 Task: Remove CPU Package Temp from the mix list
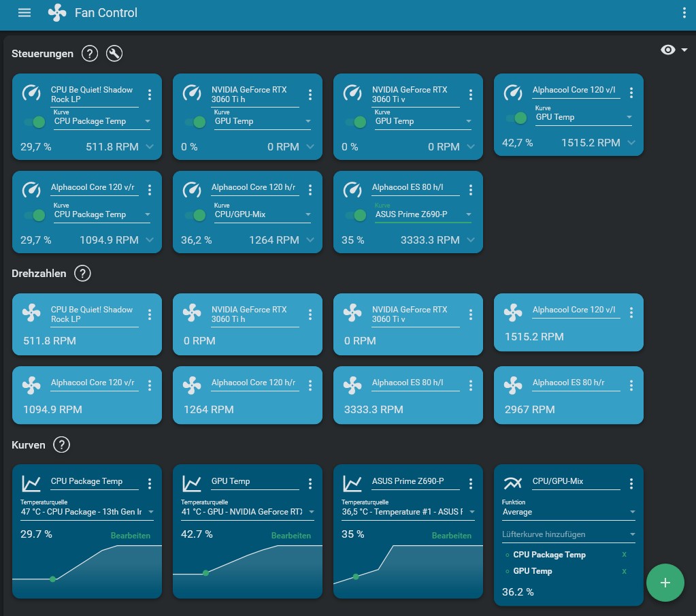[624, 554]
